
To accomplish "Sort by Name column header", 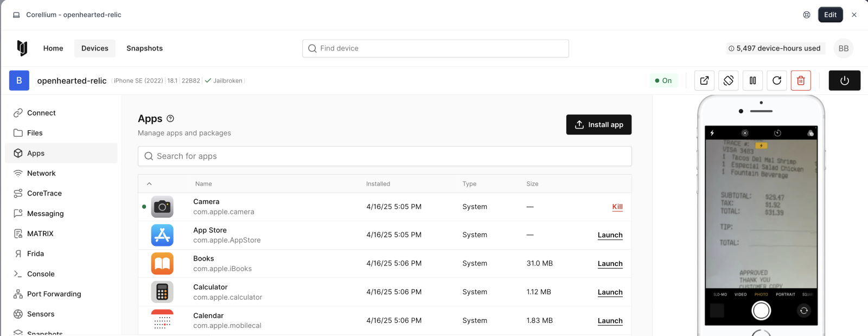I will click(x=203, y=184).
